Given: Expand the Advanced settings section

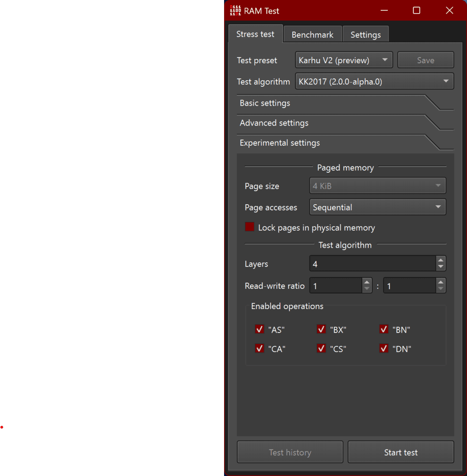Looking at the screenshot, I should click(345, 123).
